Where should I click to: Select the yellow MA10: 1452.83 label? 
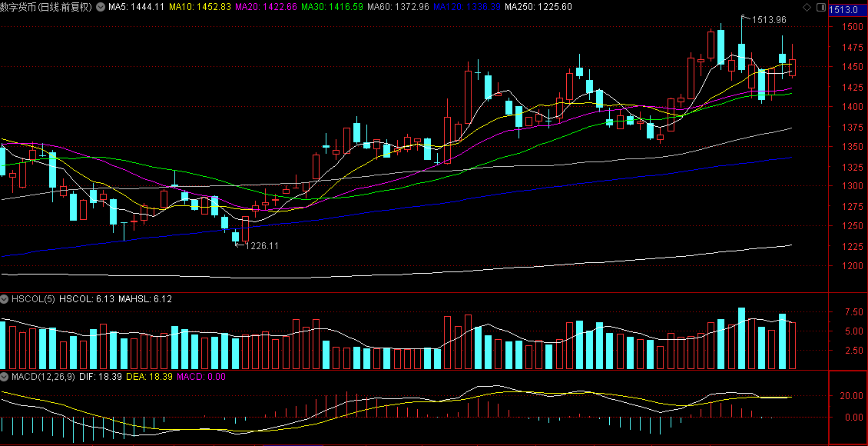click(x=200, y=7)
